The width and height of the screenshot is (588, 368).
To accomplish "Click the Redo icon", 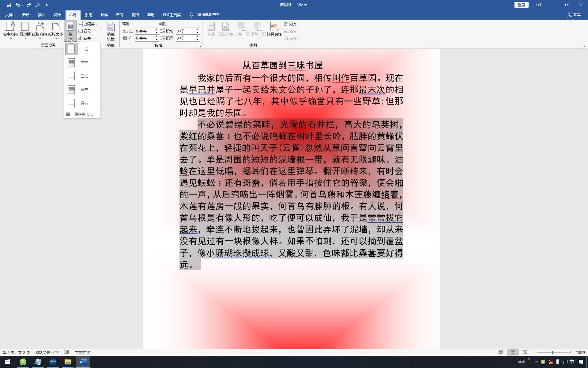I will pos(29,5).
